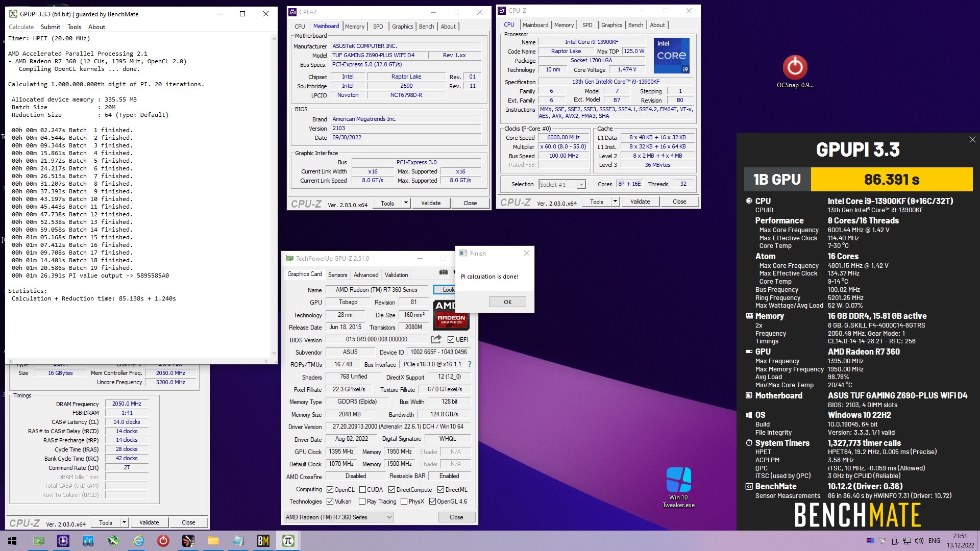This screenshot has width=980, height=551.
Task: Open File Explorer folder in the taskbar
Action: coord(213,541)
